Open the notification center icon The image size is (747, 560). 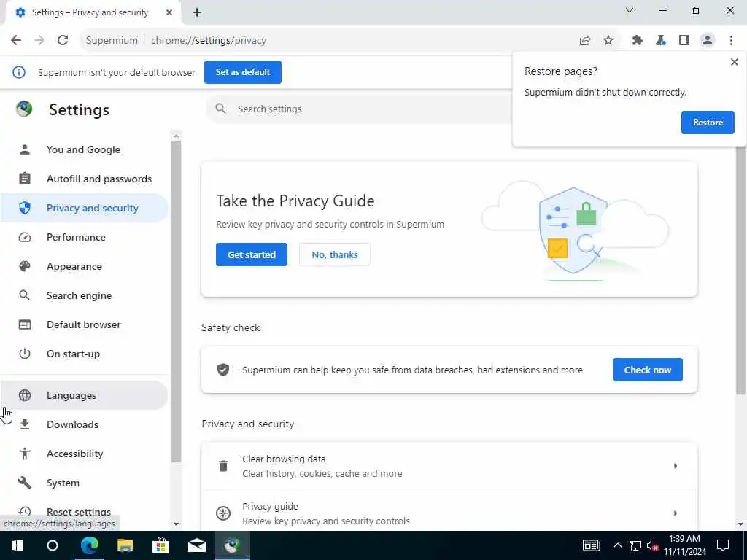click(x=723, y=545)
